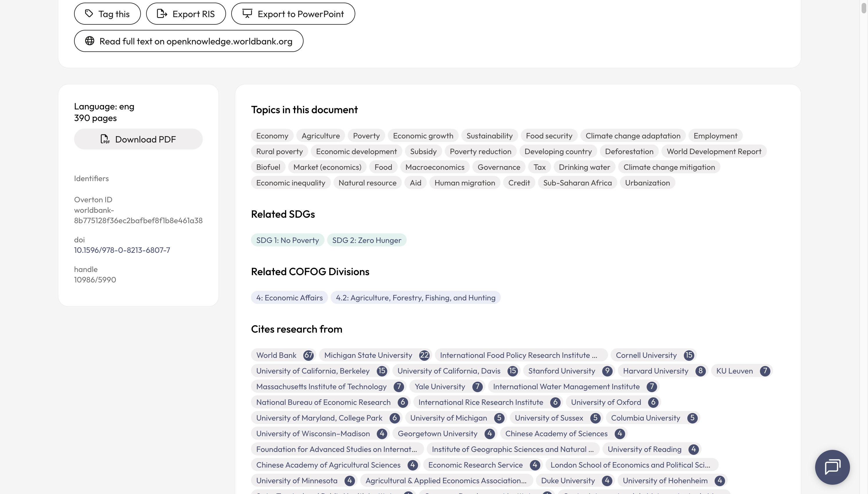Open Michigan State University citation chip

[375, 355]
